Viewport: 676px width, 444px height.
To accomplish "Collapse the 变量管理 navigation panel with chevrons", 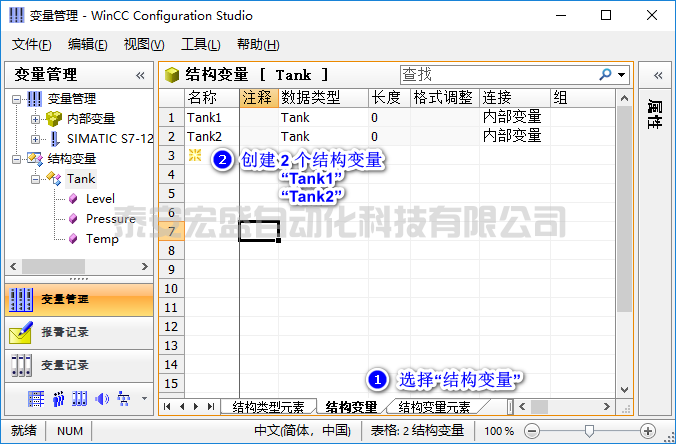I will click(x=140, y=75).
